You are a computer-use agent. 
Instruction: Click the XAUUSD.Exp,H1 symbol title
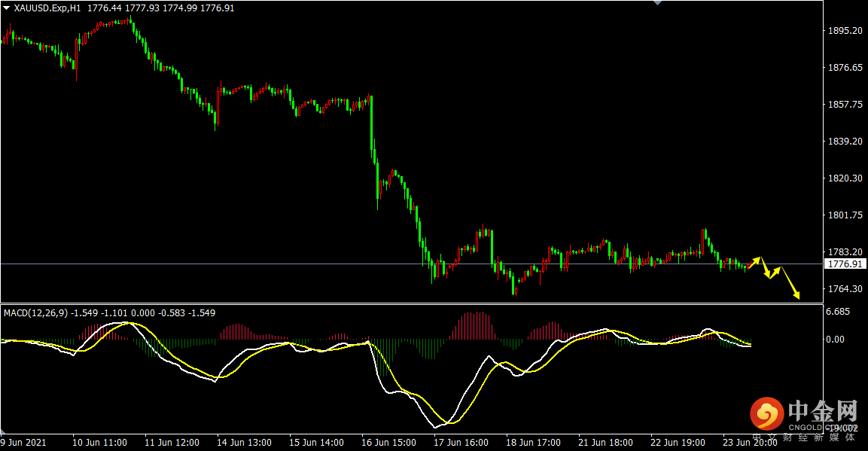click(x=47, y=8)
